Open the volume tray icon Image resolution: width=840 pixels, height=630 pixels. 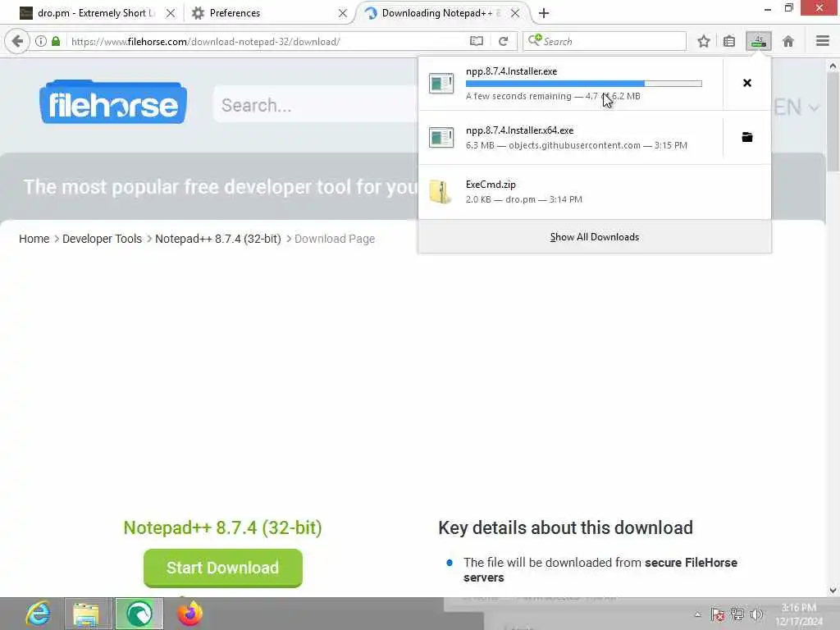[756, 614]
